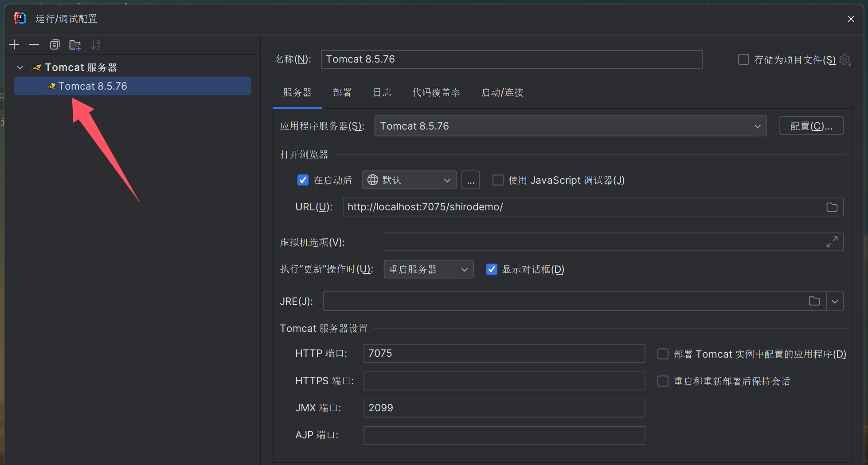This screenshot has width=868, height=465.
Task: Uncheck the 在启动后 checkbox
Action: click(303, 180)
